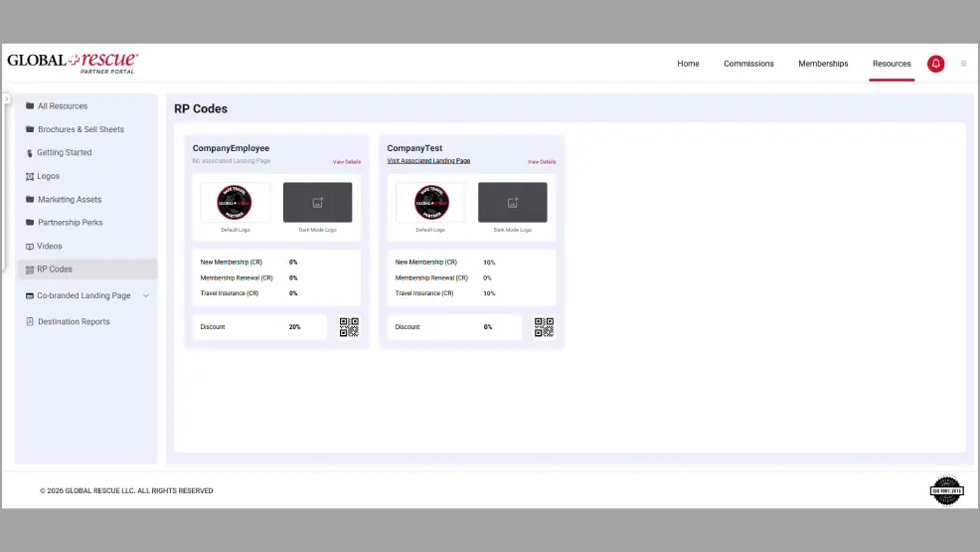This screenshot has width=980, height=552.
Task: Click CompanyEmployee default logo thumbnail
Action: 235,202
